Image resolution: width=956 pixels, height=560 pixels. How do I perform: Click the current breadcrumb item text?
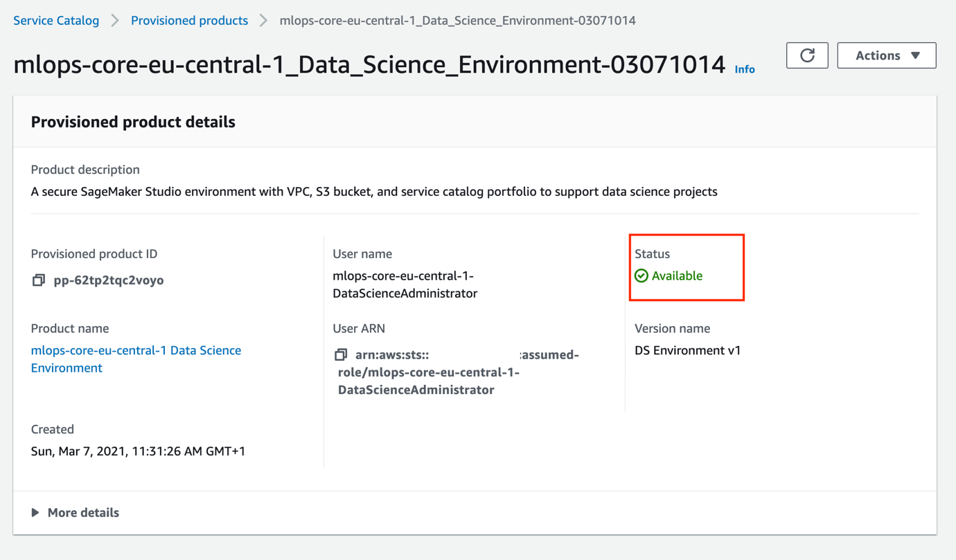(x=457, y=21)
